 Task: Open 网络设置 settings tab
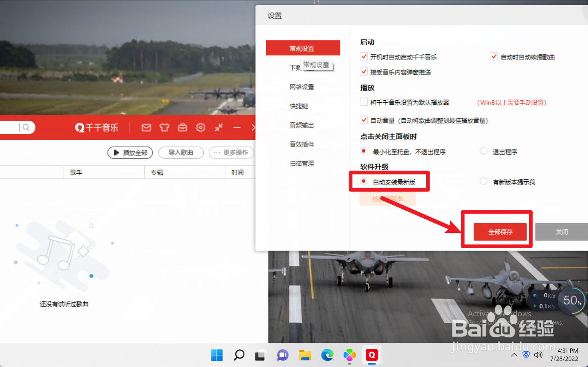(x=302, y=87)
